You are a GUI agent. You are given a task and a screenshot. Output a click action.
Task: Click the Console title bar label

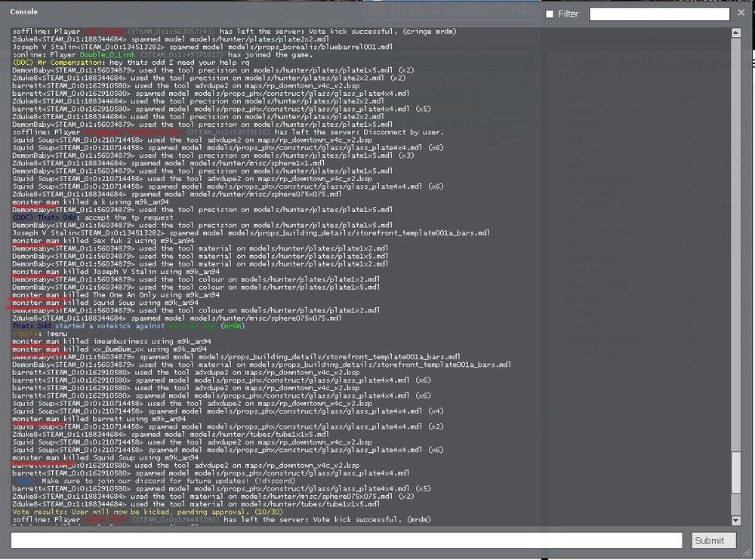tap(24, 12)
